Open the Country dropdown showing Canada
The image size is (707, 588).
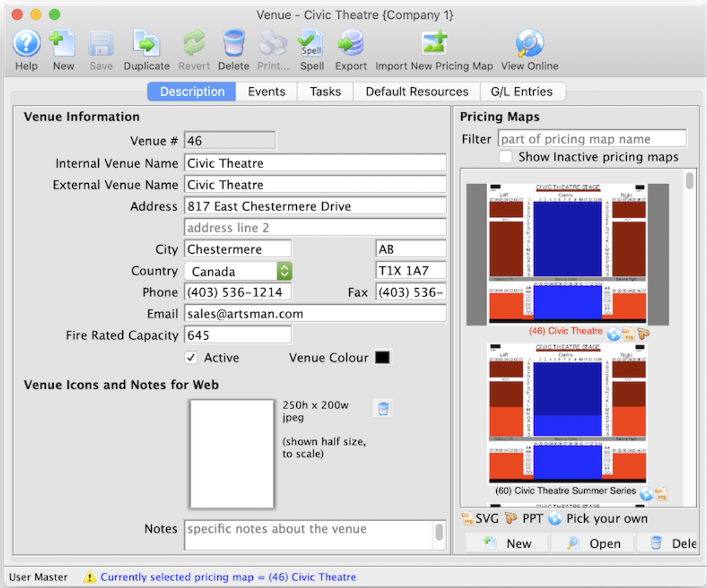[238, 272]
